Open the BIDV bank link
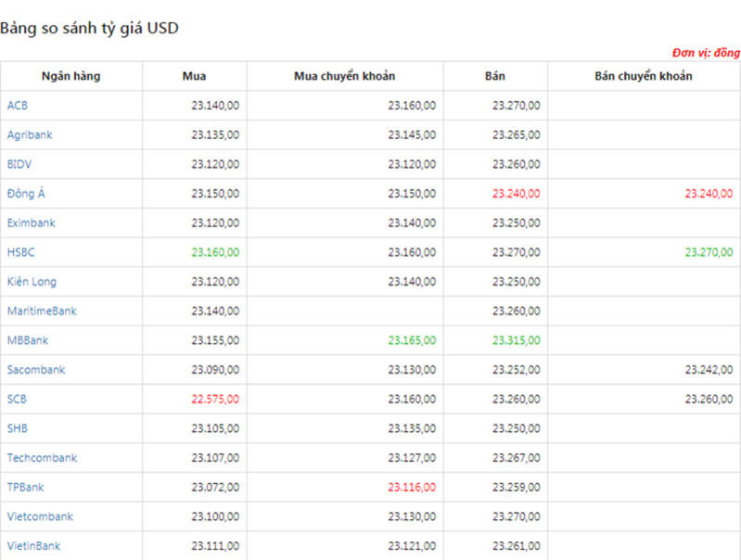 coord(19,164)
